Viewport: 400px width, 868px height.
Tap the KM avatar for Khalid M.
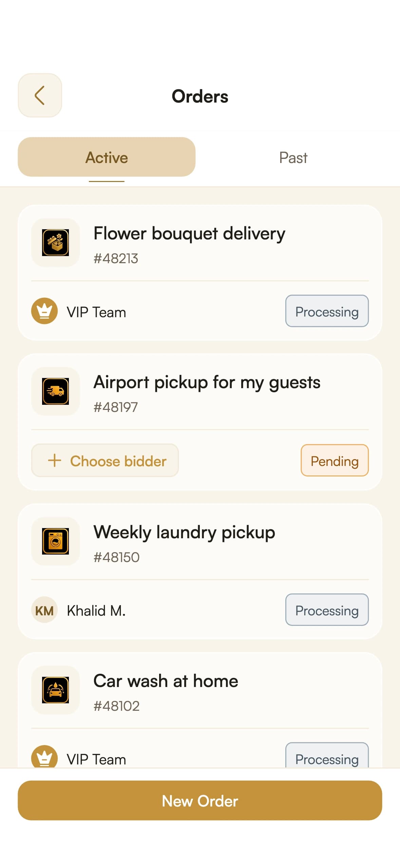[44, 610]
